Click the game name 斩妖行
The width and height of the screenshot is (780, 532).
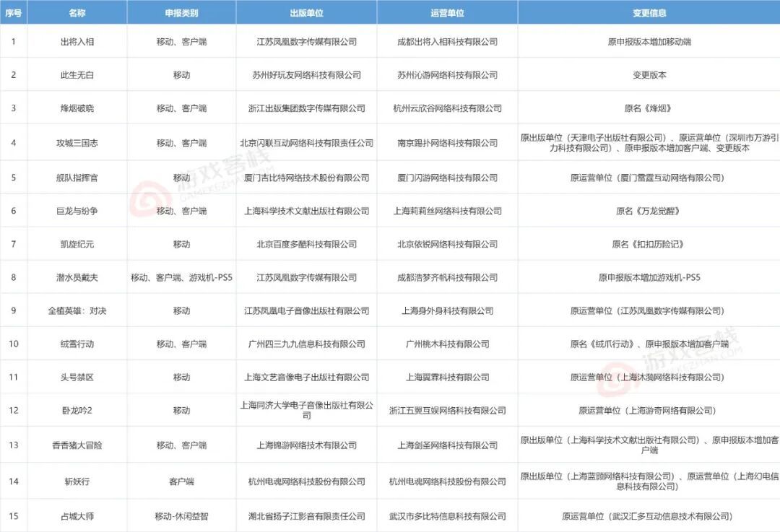coord(77,481)
